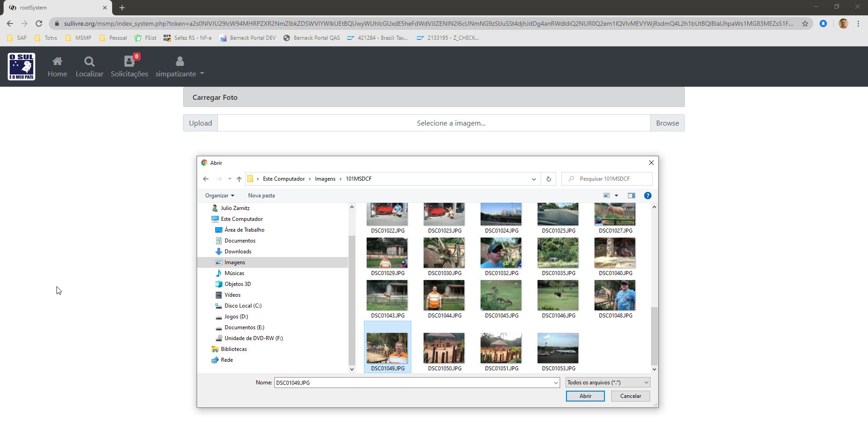
Task: Click the help icon in file dialog
Action: coord(647,196)
